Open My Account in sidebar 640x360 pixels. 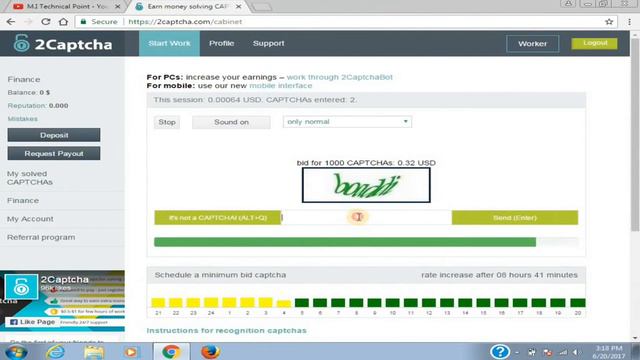pos(30,219)
